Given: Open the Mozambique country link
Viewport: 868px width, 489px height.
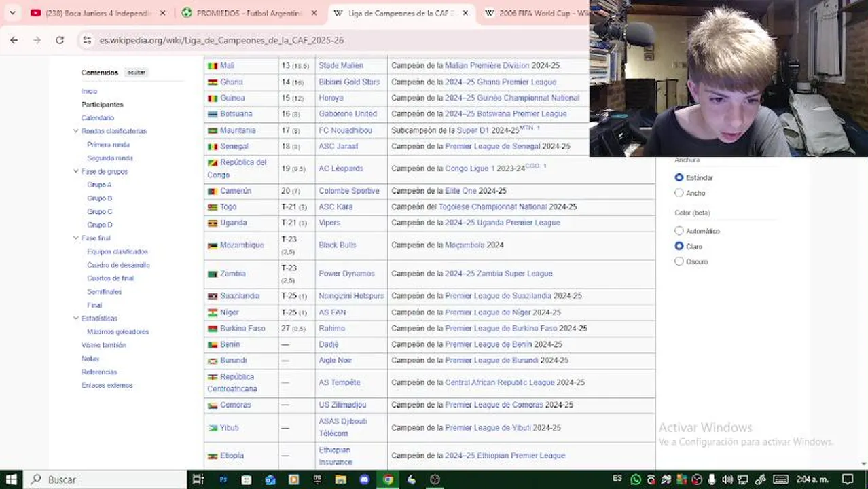Looking at the screenshot, I should (242, 245).
